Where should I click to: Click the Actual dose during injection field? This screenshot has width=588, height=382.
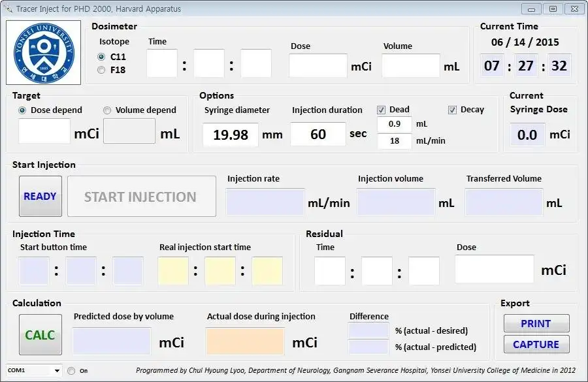(x=245, y=341)
